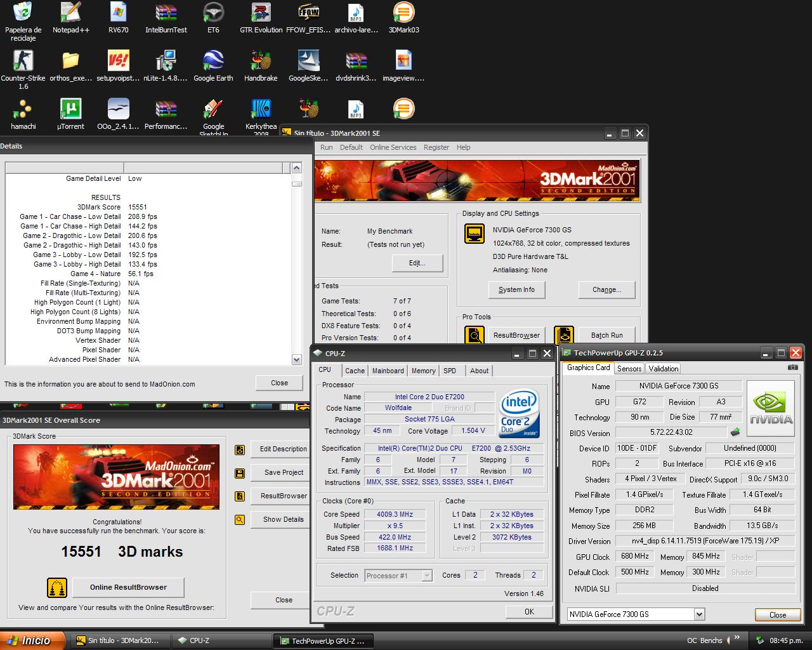The image size is (812, 650).
Task: Switch to CPU-Z About tab
Action: point(480,371)
